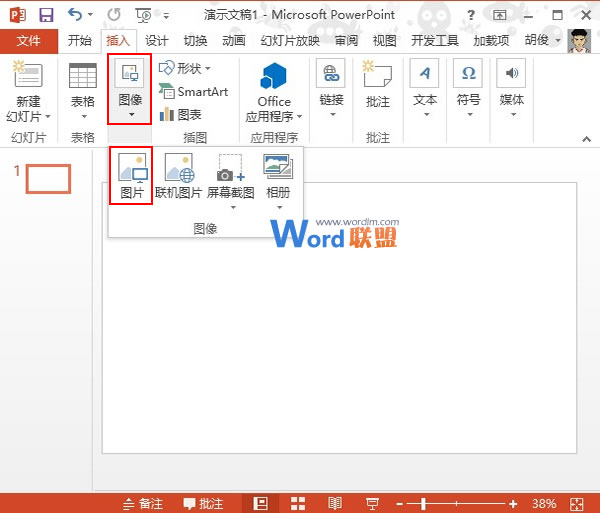Open the 表格 table dropdown
The height and width of the screenshot is (513, 600).
tap(83, 92)
